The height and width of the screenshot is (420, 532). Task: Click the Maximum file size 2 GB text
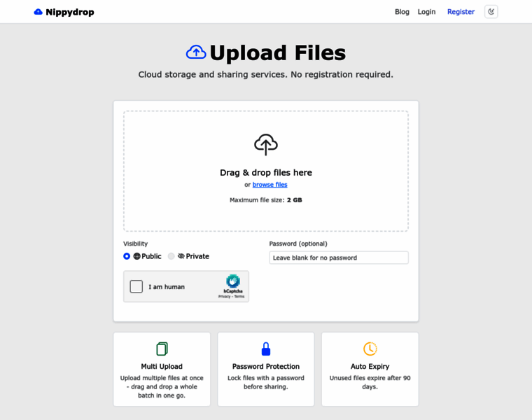tap(266, 200)
